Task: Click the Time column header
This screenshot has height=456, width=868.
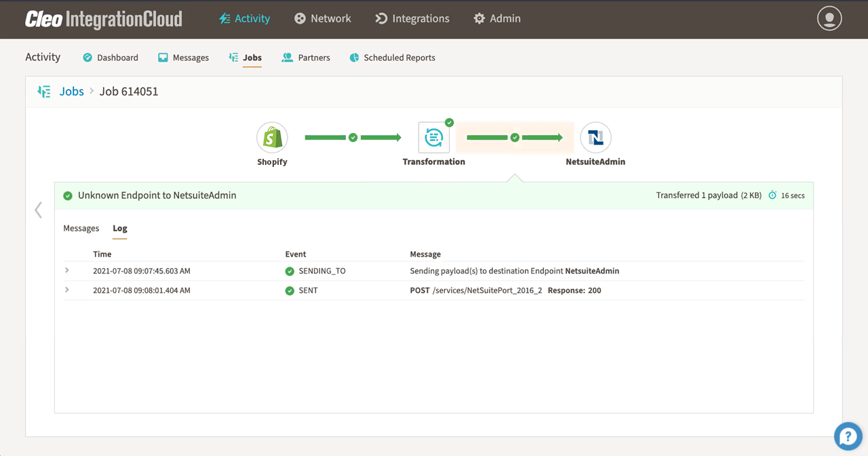Action: tap(102, 254)
